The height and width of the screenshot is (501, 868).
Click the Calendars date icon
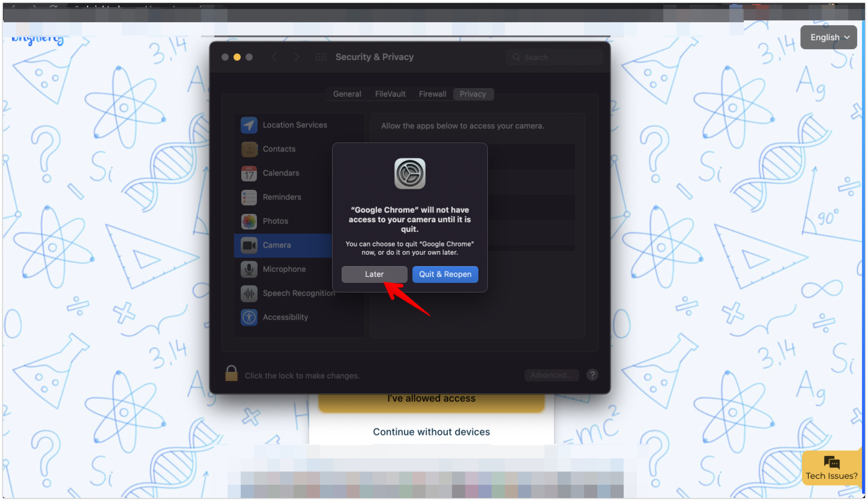tap(249, 173)
